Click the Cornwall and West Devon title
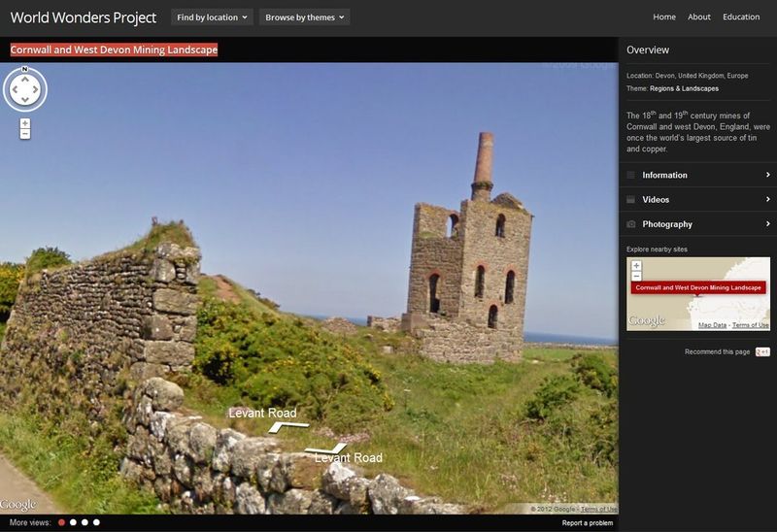Image resolution: width=777 pixels, height=532 pixels. pyautogui.click(x=114, y=50)
